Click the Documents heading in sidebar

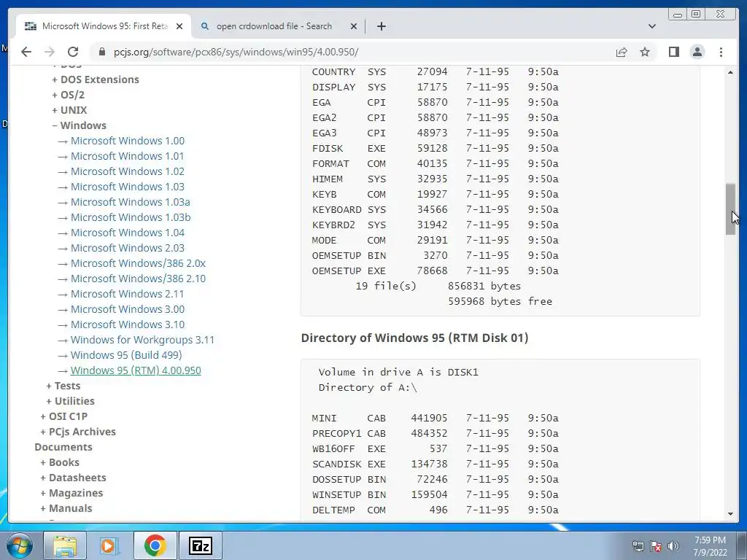(63, 447)
